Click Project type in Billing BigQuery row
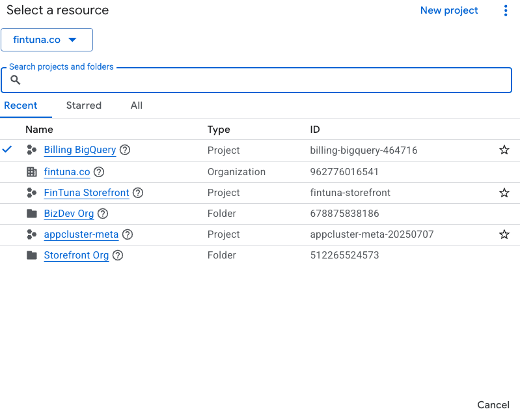The width and height of the screenshot is (520, 420). [x=223, y=150]
